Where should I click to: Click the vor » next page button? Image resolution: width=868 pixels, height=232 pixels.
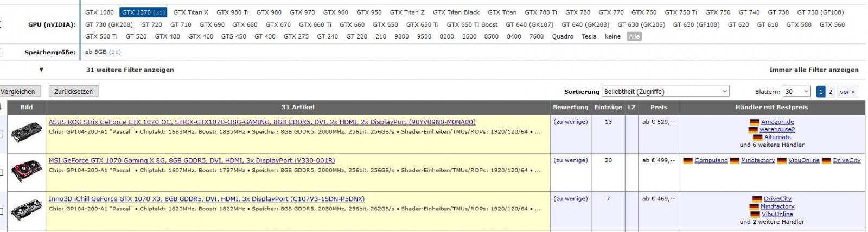[x=847, y=92]
